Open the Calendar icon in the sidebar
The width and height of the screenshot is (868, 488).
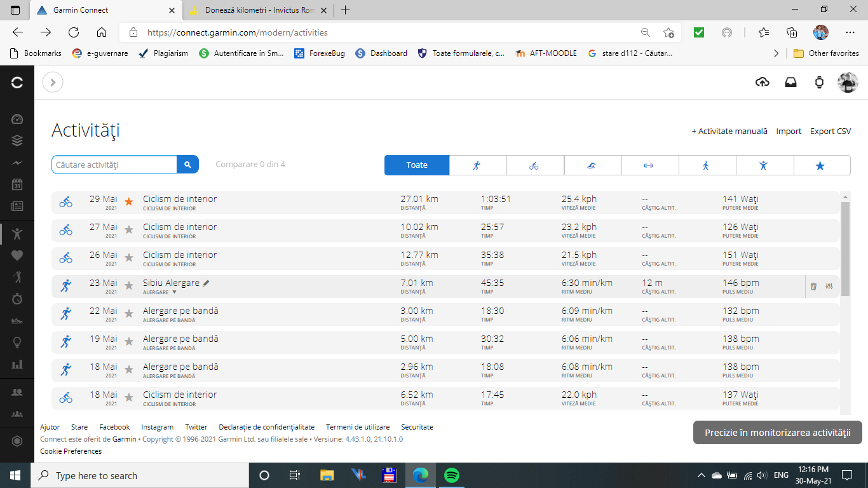click(x=17, y=184)
